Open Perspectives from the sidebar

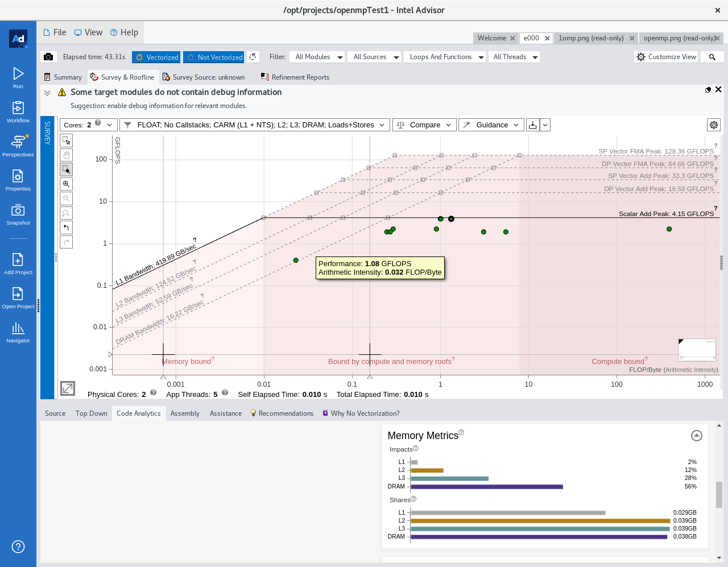(x=18, y=146)
